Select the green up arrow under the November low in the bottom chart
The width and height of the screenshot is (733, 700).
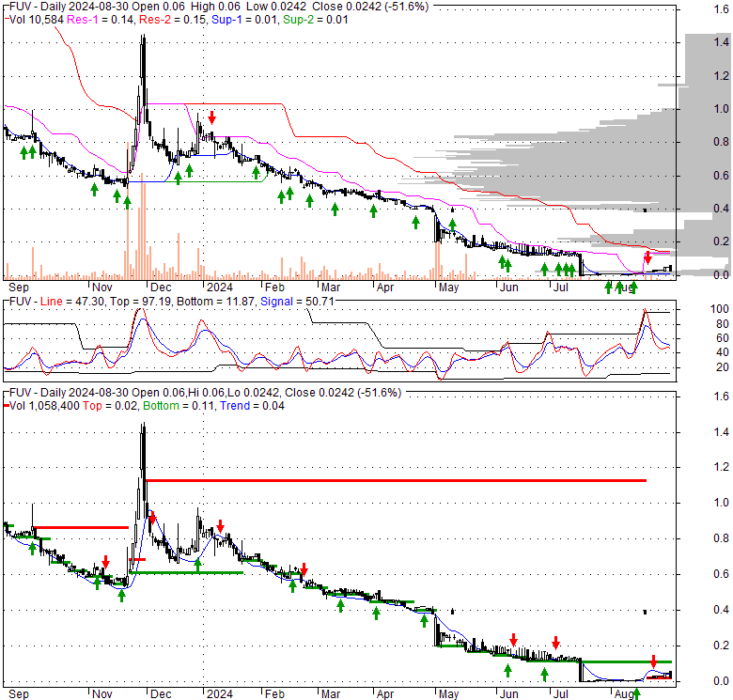point(121,596)
